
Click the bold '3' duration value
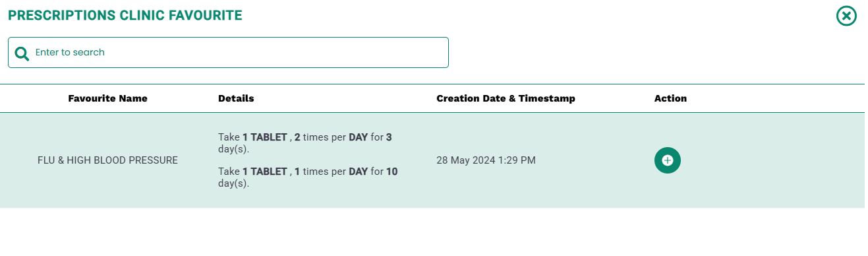pyautogui.click(x=389, y=137)
